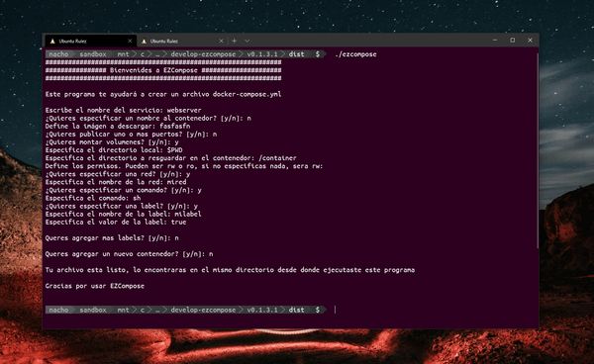
Task: Click the 'Especifica el nombre de la red: mired' line
Action: click(x=116, y=182)
